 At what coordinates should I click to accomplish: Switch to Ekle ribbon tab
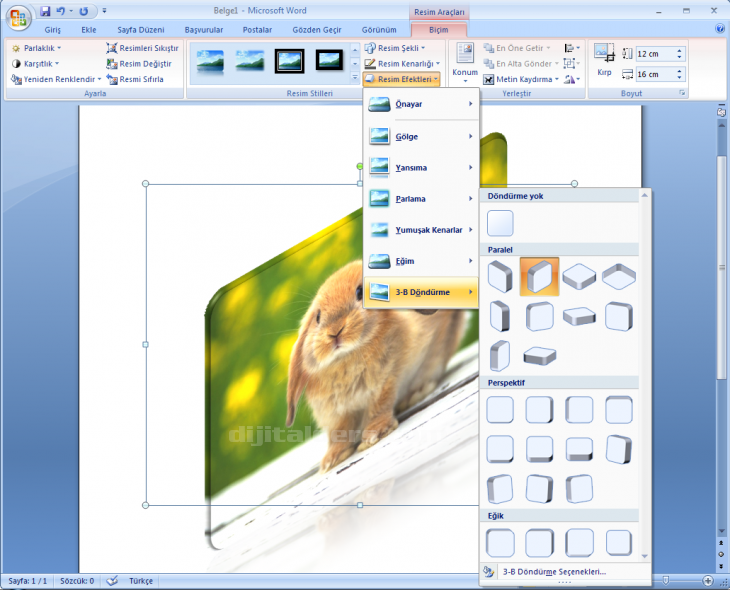tap(88, 30)
